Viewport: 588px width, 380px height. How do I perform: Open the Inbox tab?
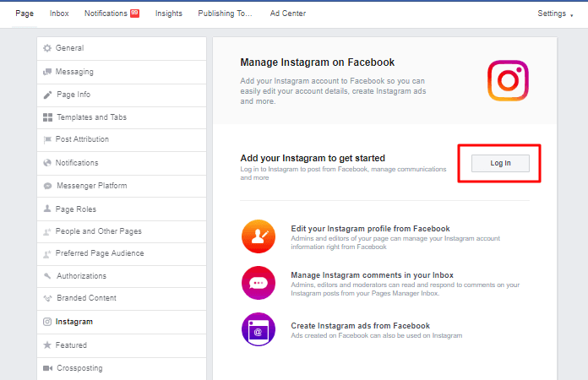(59, 14)
